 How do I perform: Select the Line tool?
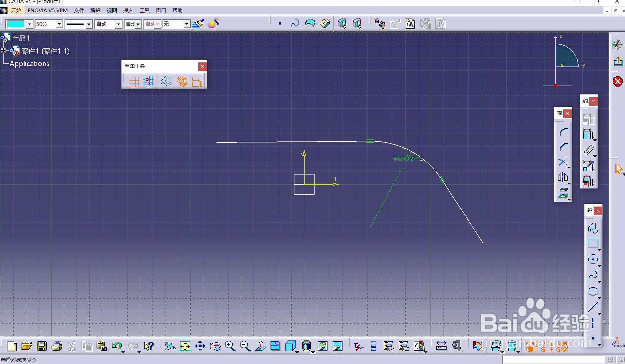tap(593, 307)
